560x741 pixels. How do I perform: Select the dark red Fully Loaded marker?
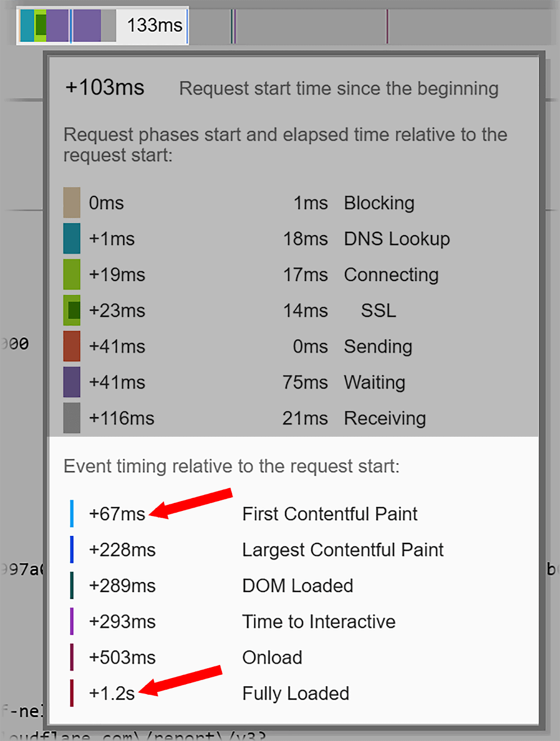point(72,693)
